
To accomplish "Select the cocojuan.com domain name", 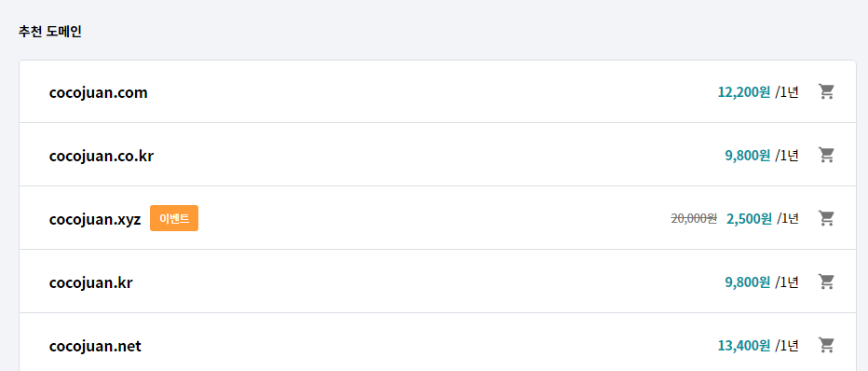I will (99, 92).
